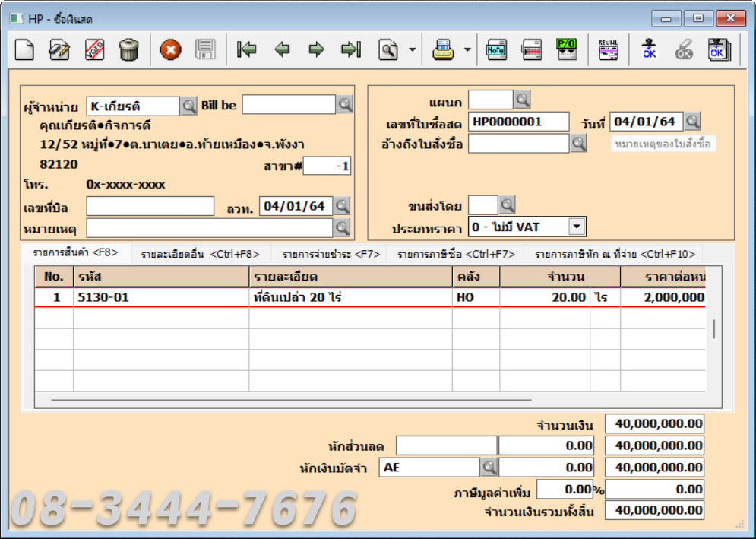
Task: Click the รายละเอียด column header
Action: coord(350,277)
